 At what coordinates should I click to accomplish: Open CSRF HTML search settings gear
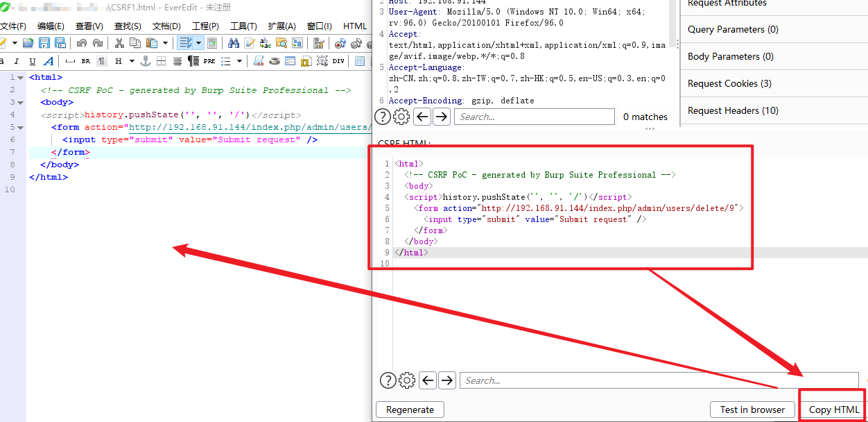click(x=407, y=380)
